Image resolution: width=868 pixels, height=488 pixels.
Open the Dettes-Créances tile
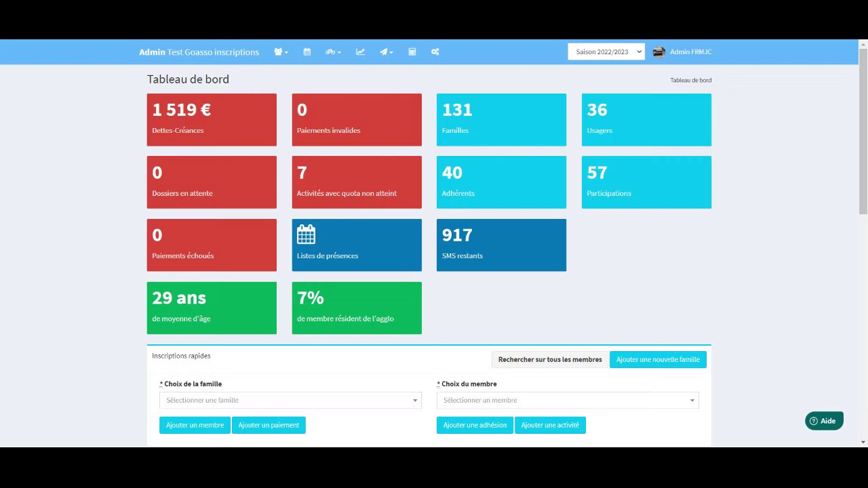coord(212,120)
